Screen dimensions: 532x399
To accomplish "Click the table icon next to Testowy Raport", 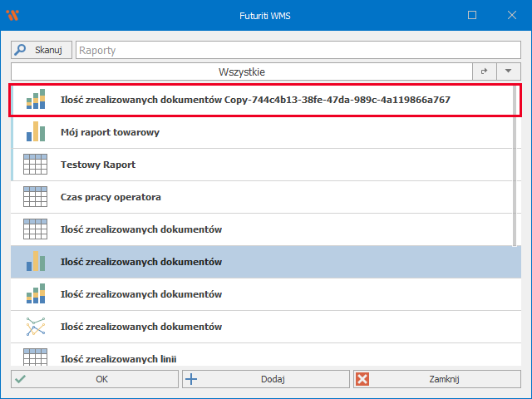I will coord(35,165).
